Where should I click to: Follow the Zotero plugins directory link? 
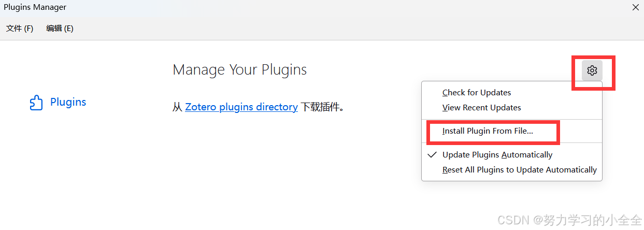[x=241, y=107]
